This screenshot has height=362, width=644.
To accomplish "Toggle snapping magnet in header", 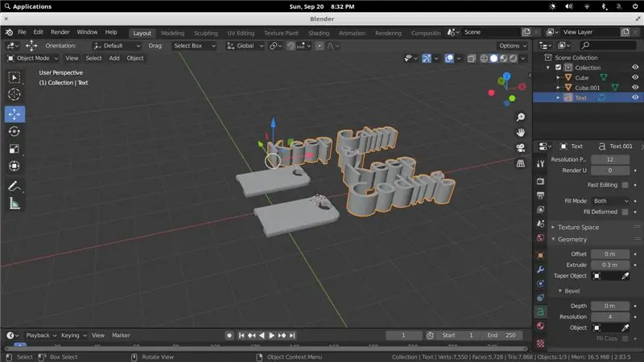I will tap(291, 46).
